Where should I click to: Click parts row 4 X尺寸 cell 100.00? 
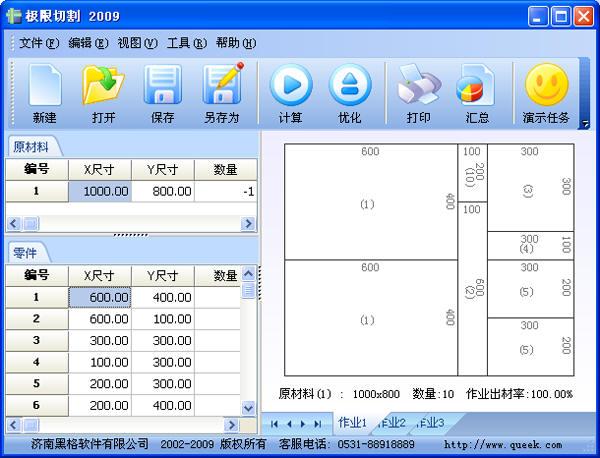coord(100,362)
